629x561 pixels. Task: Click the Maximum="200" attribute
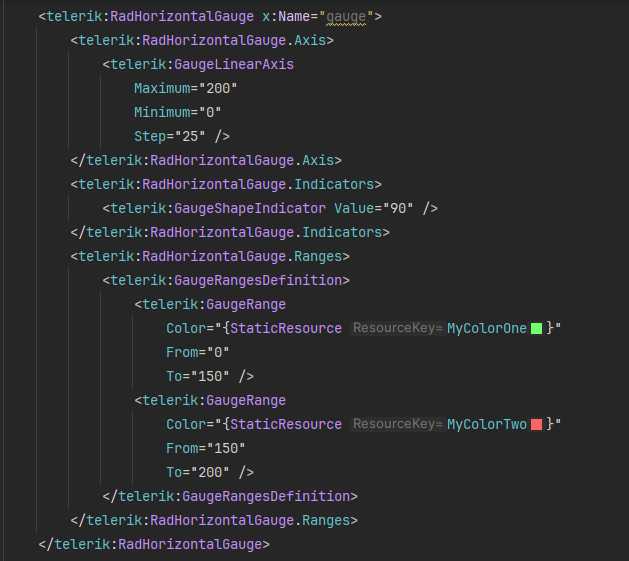pos(186,88)
